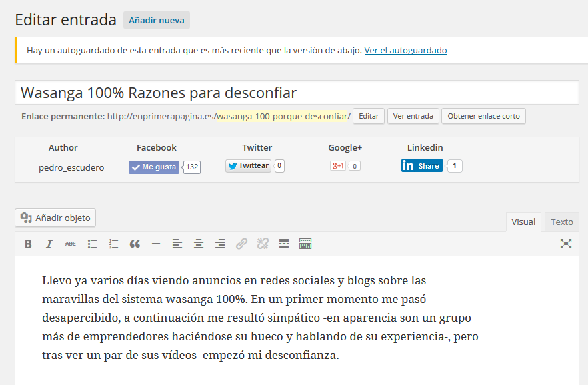The image size is (588, 385).
Task: Click the Twitter column header
Action: click(x=257, y=148)
